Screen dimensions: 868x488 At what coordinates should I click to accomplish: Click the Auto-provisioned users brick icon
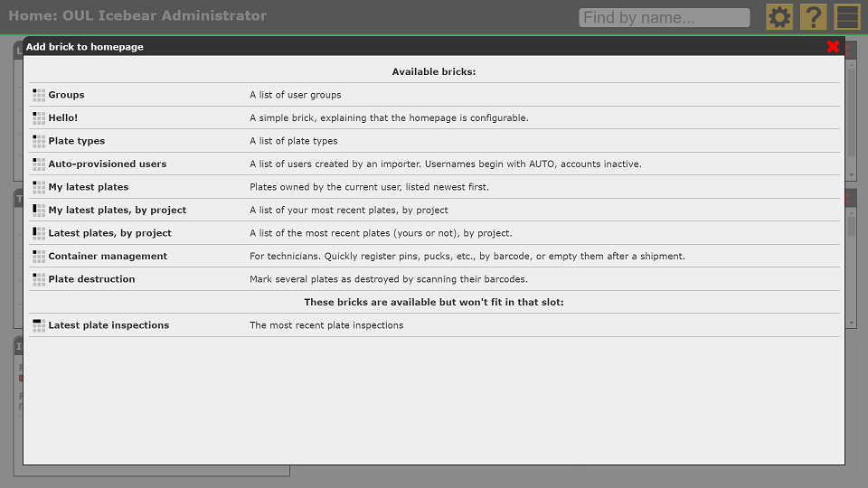point(39,164)
